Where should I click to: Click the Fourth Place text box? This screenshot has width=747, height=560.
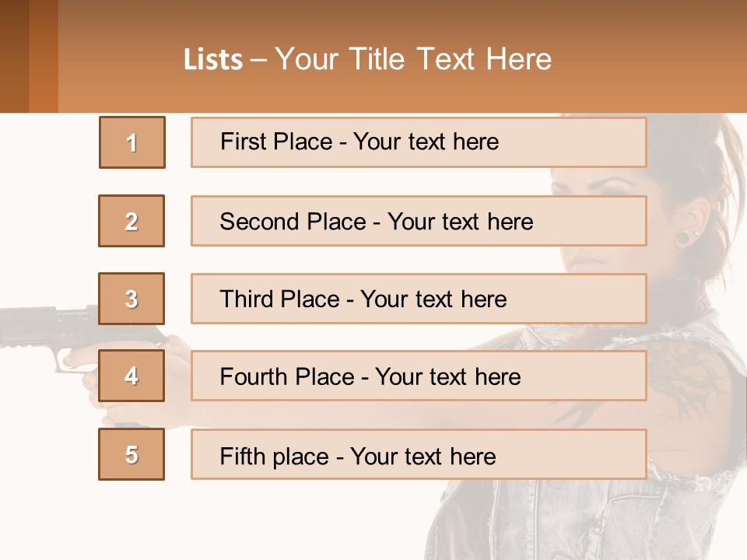tap(419, 376)
